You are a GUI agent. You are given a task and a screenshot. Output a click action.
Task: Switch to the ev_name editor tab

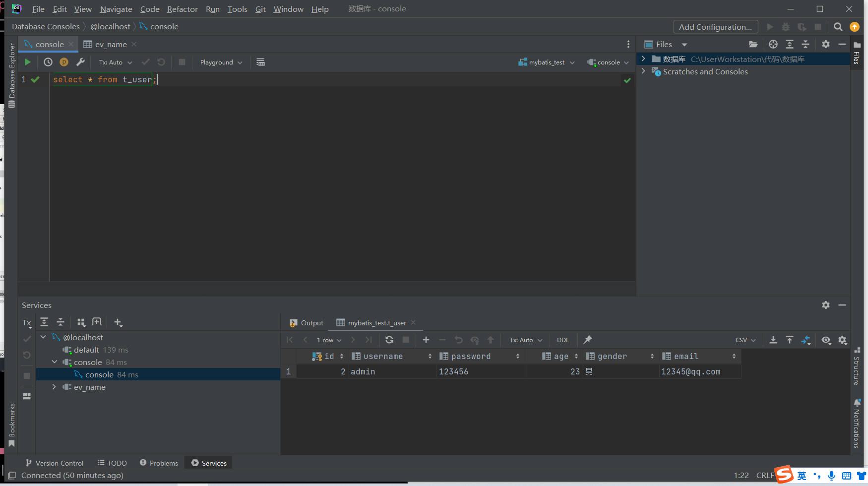[111, 44]
